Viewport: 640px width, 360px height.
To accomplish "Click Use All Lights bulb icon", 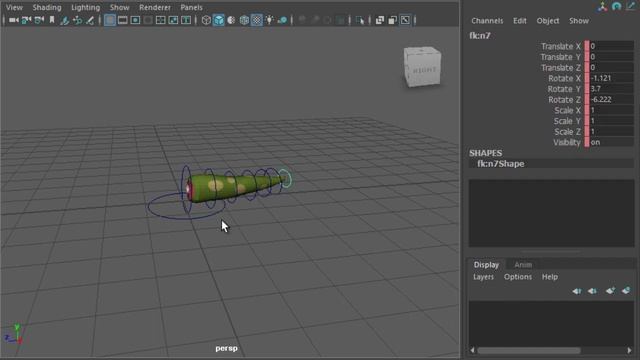I will click(x=269, y=20).
